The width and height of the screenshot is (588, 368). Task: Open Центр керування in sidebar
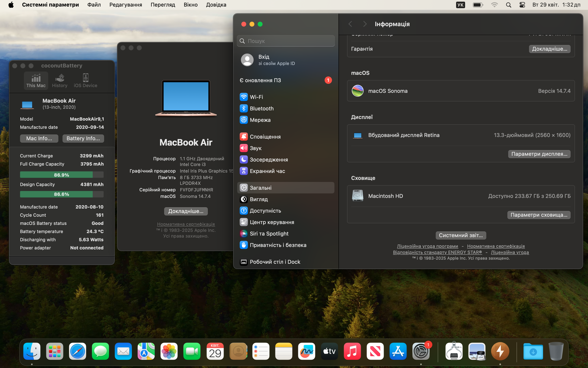[x=286, y=222]
